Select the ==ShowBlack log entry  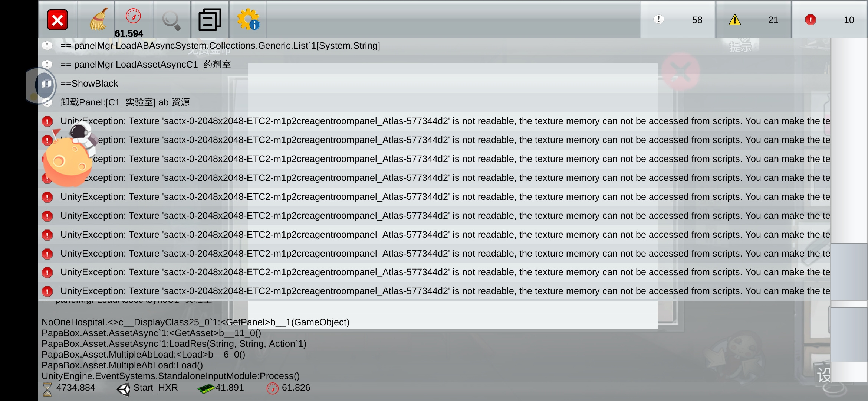434,84
